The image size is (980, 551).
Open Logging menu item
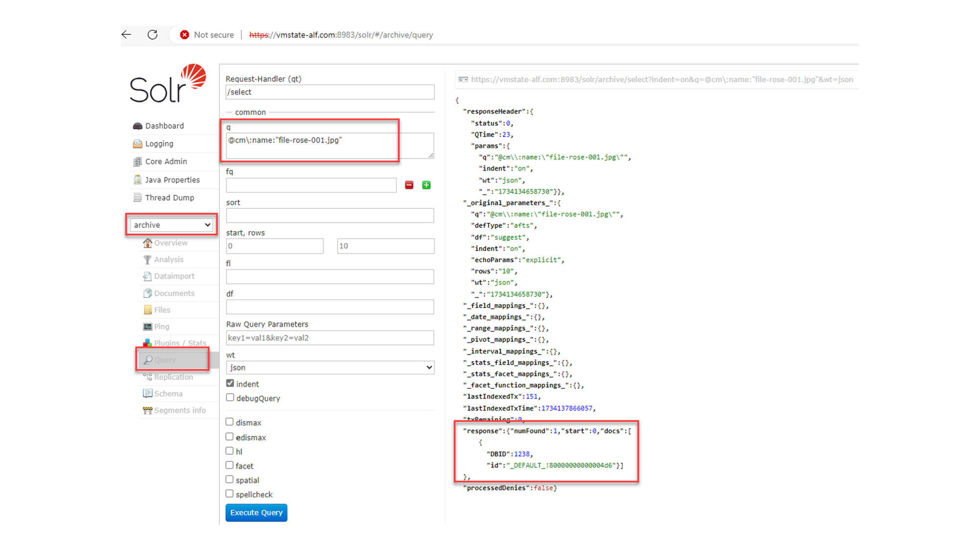pos(159,144)
